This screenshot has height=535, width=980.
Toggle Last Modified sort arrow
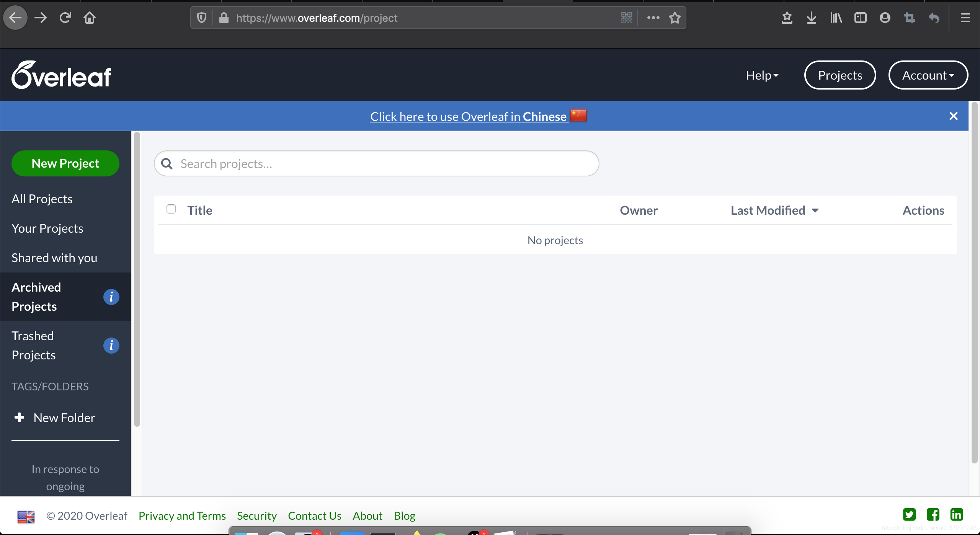click(x=815, y=210)
